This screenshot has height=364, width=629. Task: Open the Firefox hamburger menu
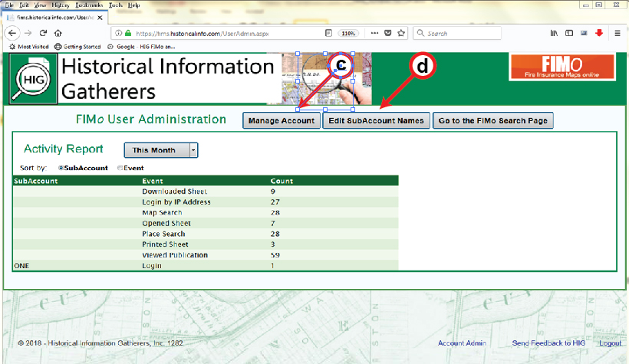pyautogui.click(x=617, y=34)
